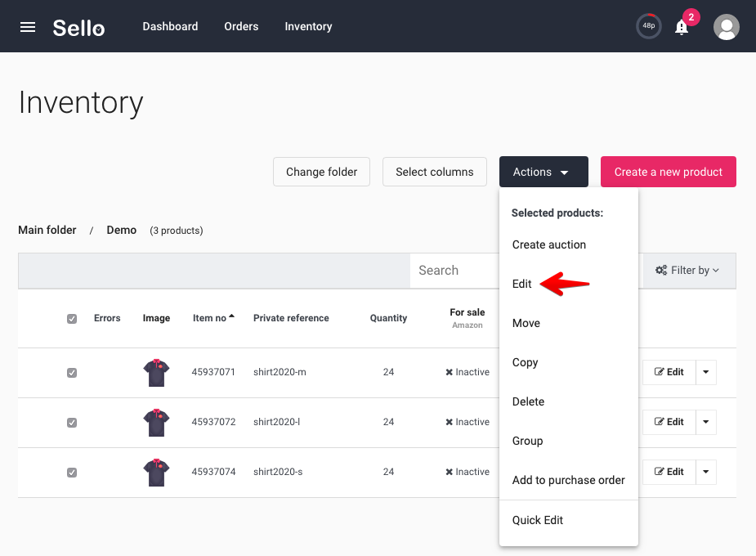
Task: Click the shirt2020-m product thumbnail
Action: (x=156, y=372)
